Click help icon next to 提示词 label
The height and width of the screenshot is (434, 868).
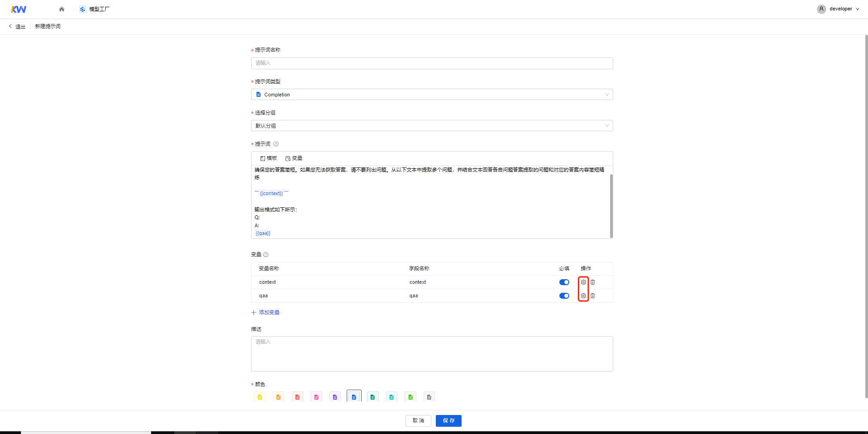[276, 144]
